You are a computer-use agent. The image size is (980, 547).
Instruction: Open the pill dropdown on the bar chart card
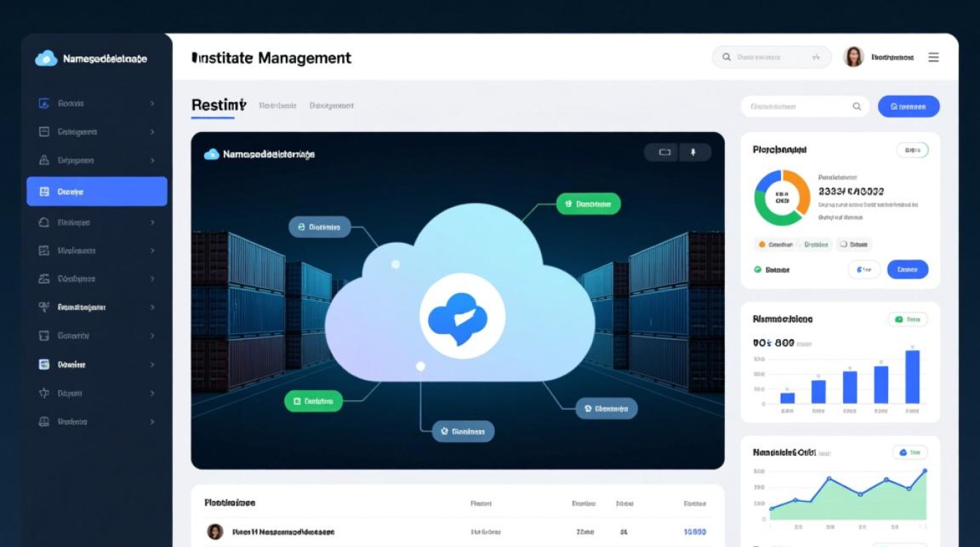tap(908, 319)
